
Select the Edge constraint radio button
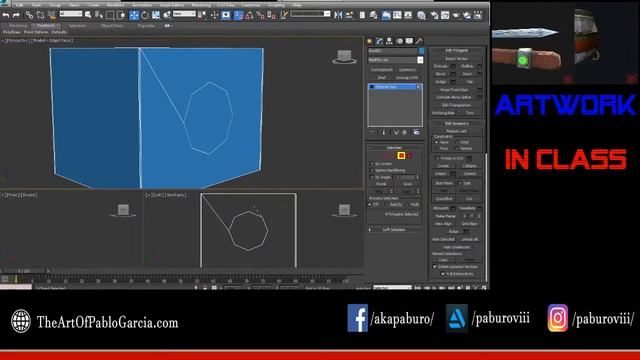coord(456,142)
